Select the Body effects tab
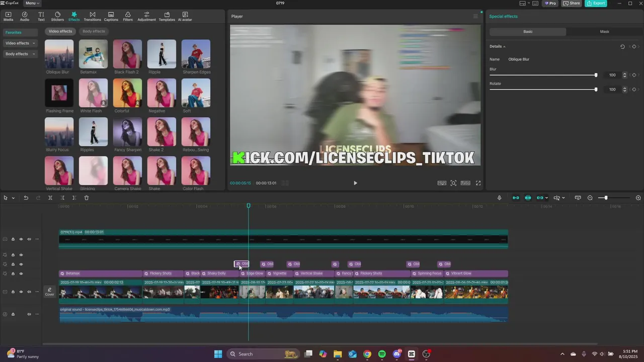Viewport: 644px width, 362px height. 94,31
